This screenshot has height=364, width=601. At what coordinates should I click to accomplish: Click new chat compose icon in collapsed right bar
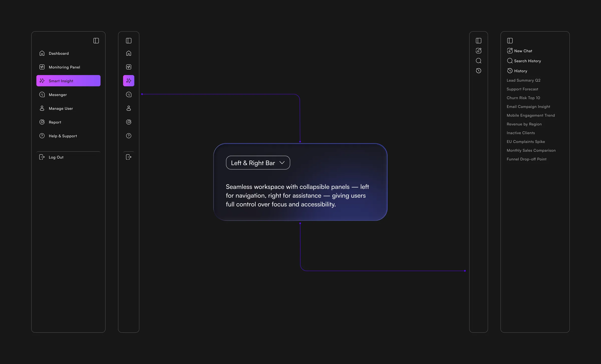tap(479, 51)
